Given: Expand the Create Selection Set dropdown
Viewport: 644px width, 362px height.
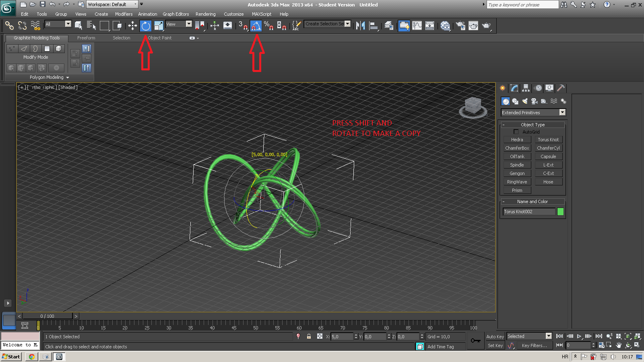Looking at the screenshot, I should [348, 24].
